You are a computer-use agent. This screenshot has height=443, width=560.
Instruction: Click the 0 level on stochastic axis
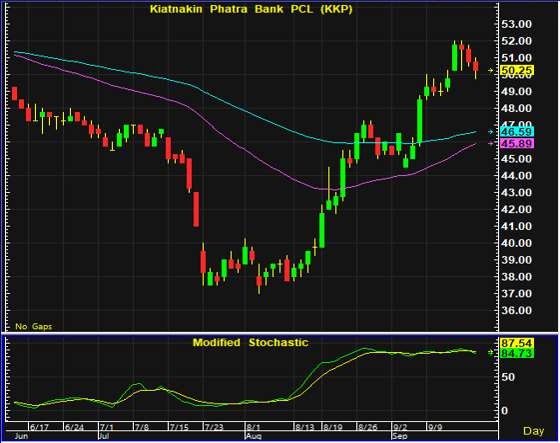[504, 411]
